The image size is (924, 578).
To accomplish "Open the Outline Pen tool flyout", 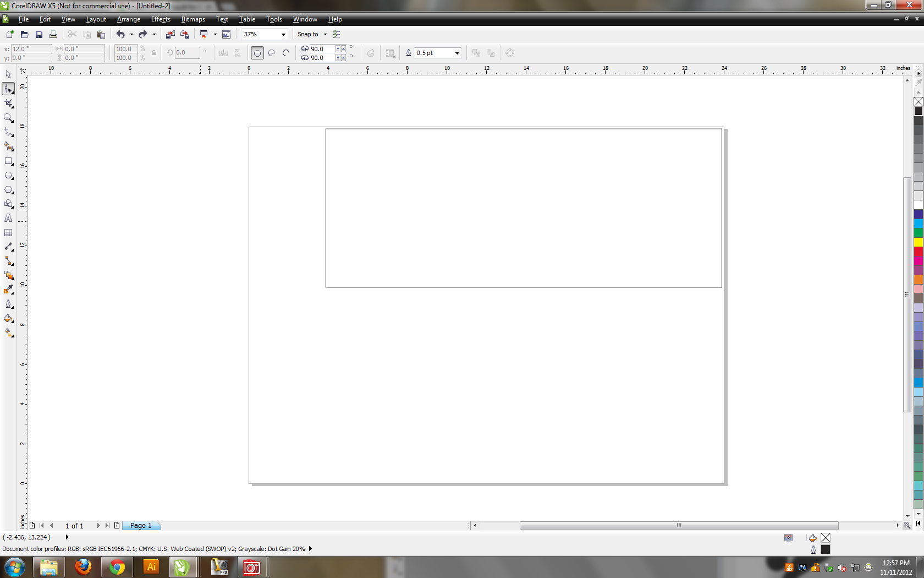I will coord(8,304).
